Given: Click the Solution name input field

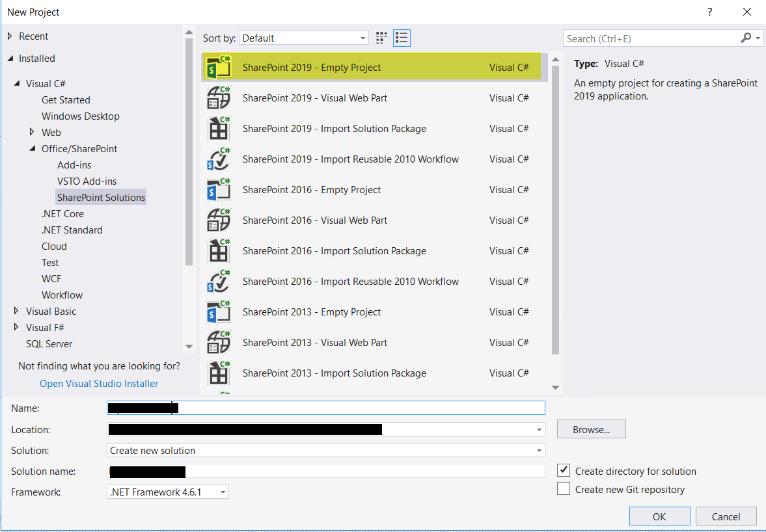Looking at the screenshot, I should [326, 472].
